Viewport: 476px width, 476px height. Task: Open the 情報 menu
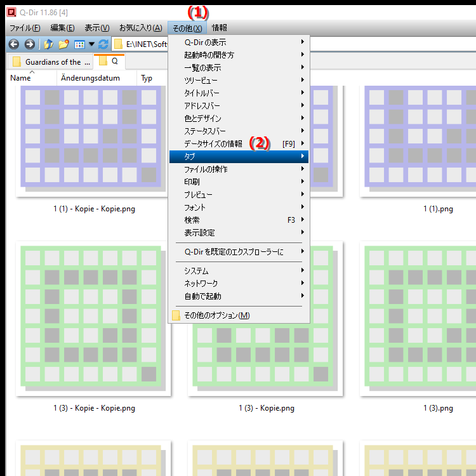coord(219,28)
